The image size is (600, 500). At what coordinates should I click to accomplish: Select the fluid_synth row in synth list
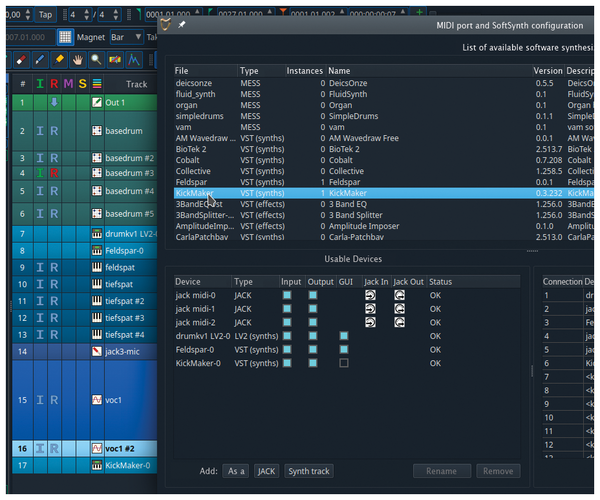tap(384, 94)
